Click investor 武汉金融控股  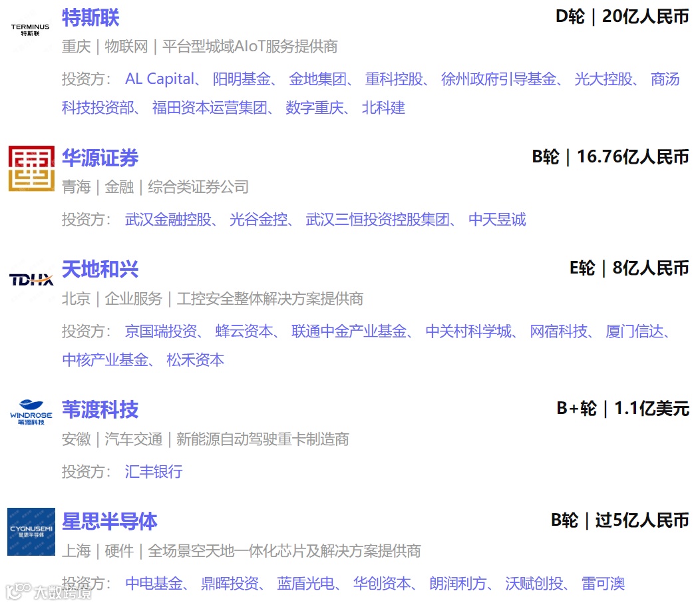[x=168, y=219]
